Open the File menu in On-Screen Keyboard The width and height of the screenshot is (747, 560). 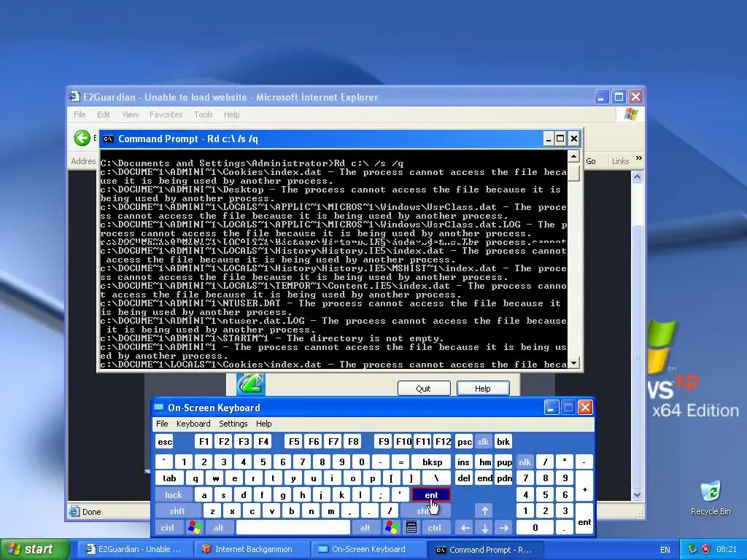[162, 424]
